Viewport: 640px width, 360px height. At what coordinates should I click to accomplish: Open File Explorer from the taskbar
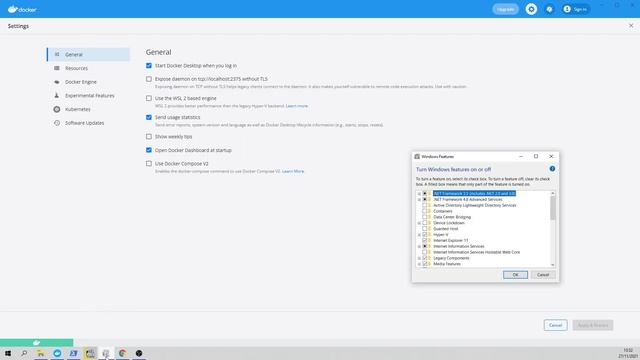pos(40,353)
